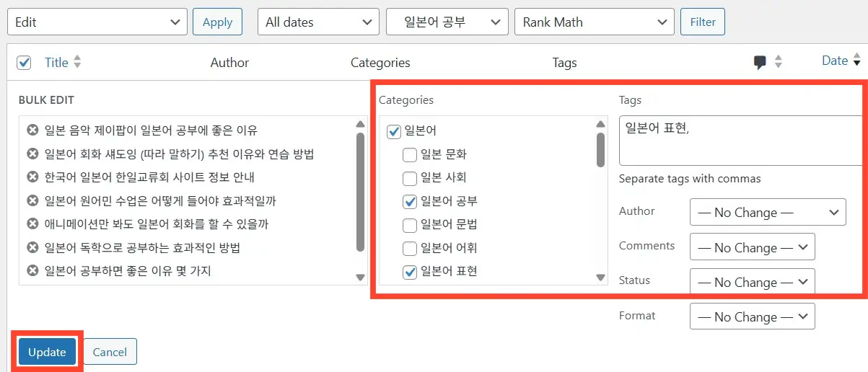The height and width of the screenshot is (372, 868).
Task: Click the Update button
Action: pos(48,352)
